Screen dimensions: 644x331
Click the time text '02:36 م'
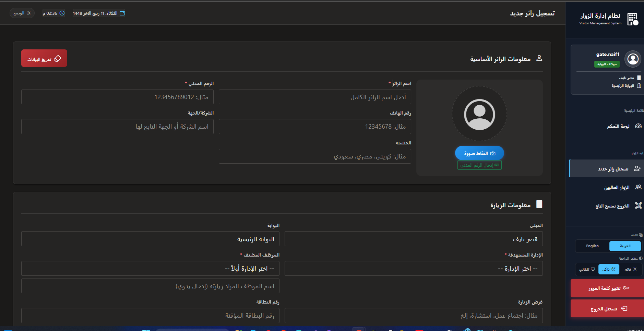click(50, 13)
